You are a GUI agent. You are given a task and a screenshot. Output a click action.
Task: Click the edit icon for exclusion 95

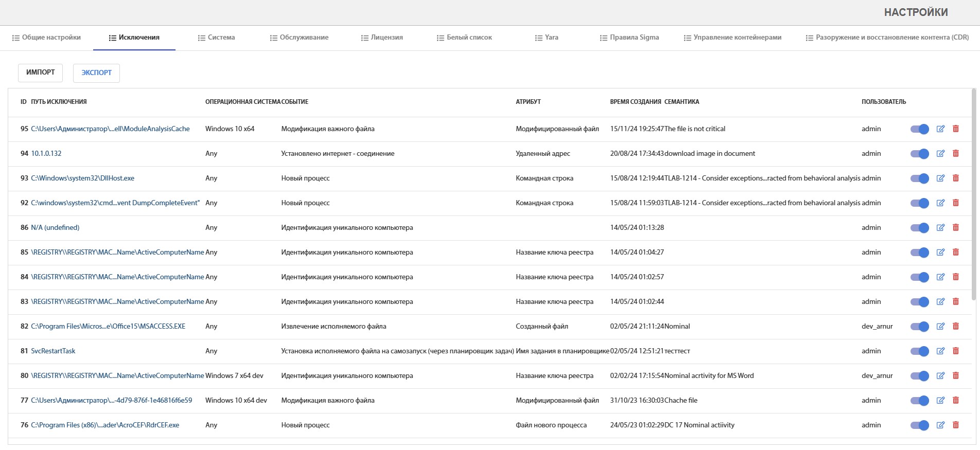940,129
